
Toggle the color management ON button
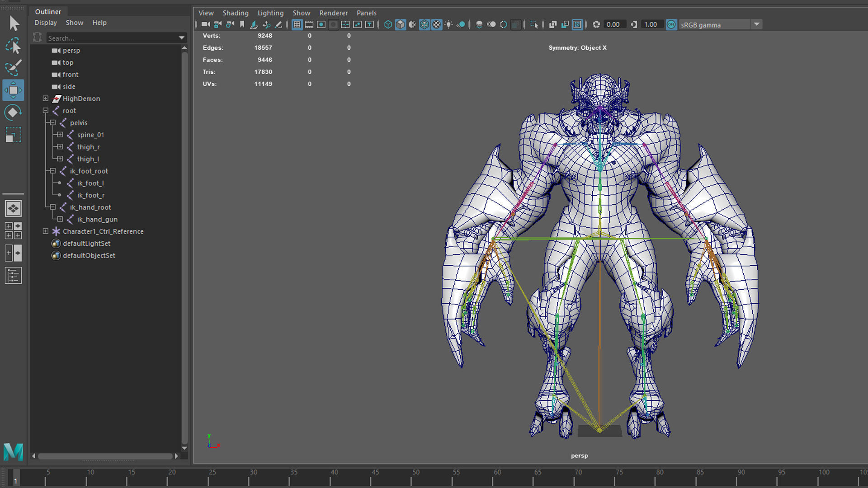672,24
